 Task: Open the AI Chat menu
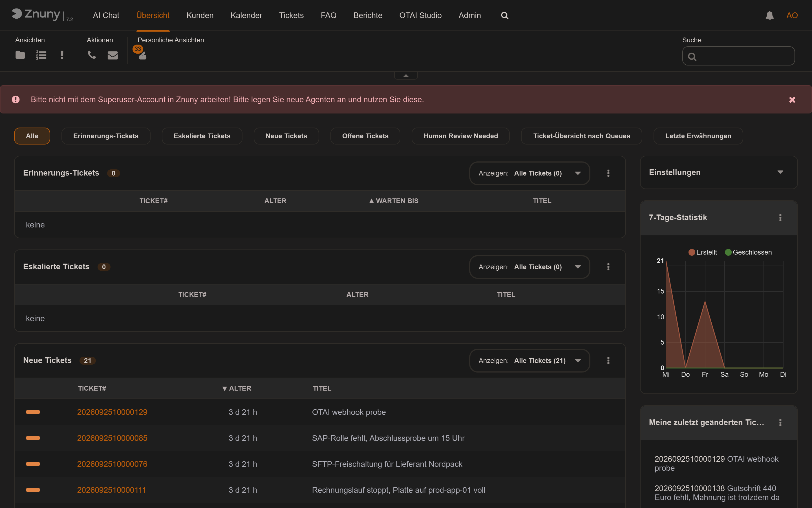(106, 16)
